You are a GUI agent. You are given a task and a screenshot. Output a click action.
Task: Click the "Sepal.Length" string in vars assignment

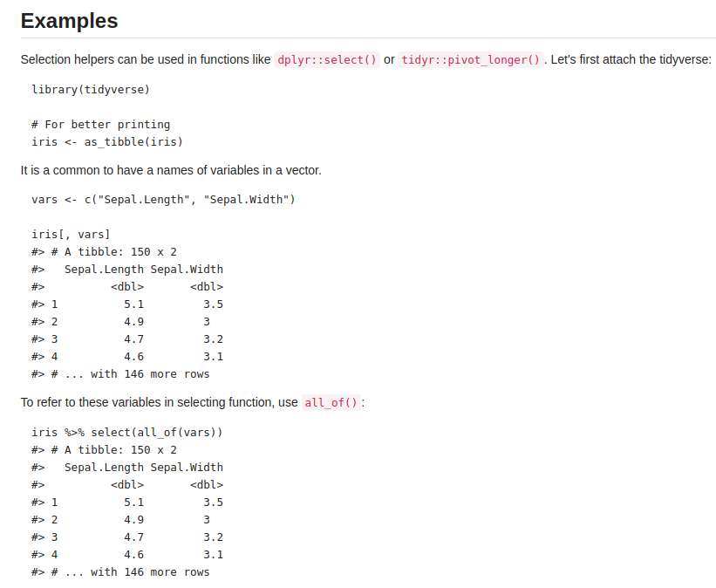144,200
